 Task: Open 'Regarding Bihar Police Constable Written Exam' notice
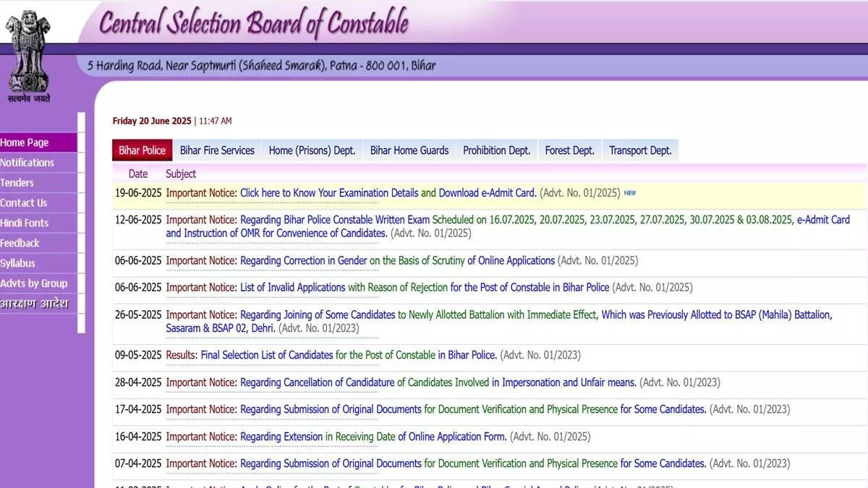point(335,220)
